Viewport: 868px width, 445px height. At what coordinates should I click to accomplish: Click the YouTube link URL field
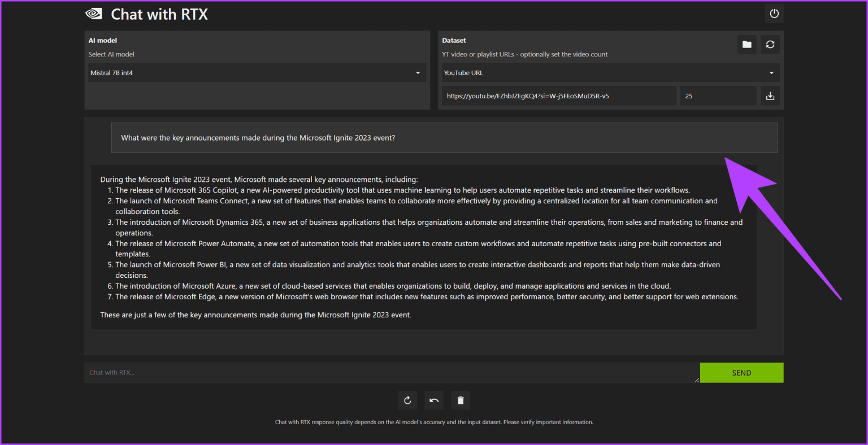coord(559,96)
